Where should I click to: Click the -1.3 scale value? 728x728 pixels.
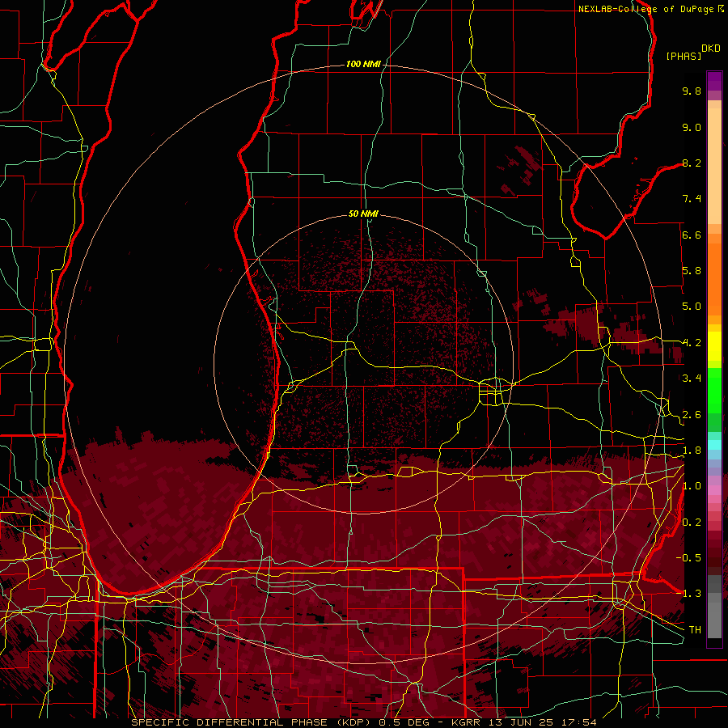click(x=688, y=594)
